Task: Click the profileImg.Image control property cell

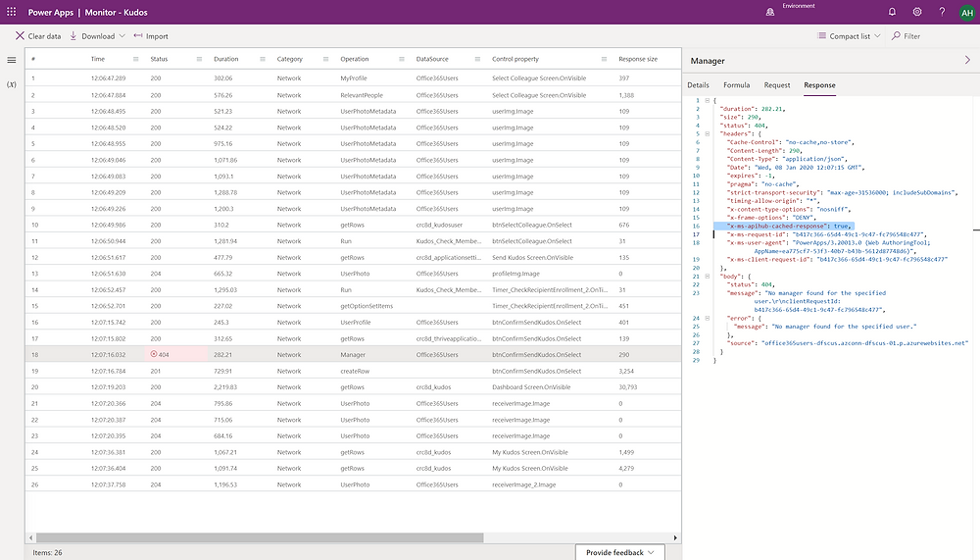Action: tap(515, 274)
